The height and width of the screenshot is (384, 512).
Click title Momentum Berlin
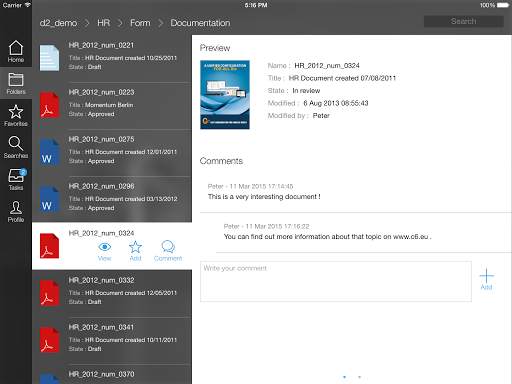click(109, 105)
